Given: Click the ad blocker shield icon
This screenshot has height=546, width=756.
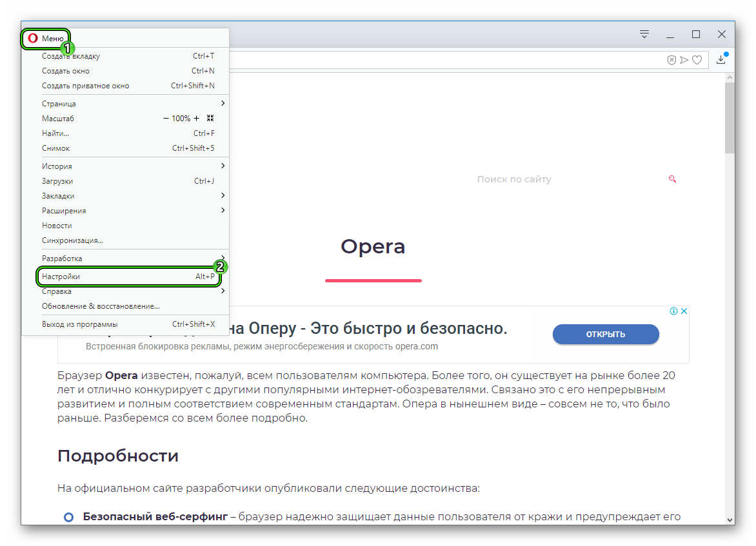Looking at the screenshot, I should click(x=671, y=60).
